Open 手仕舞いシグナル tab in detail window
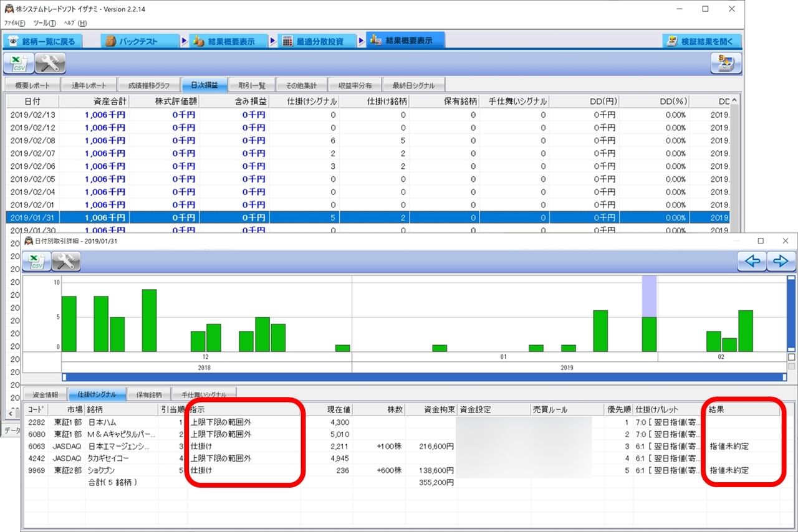 tap(205, 394)
